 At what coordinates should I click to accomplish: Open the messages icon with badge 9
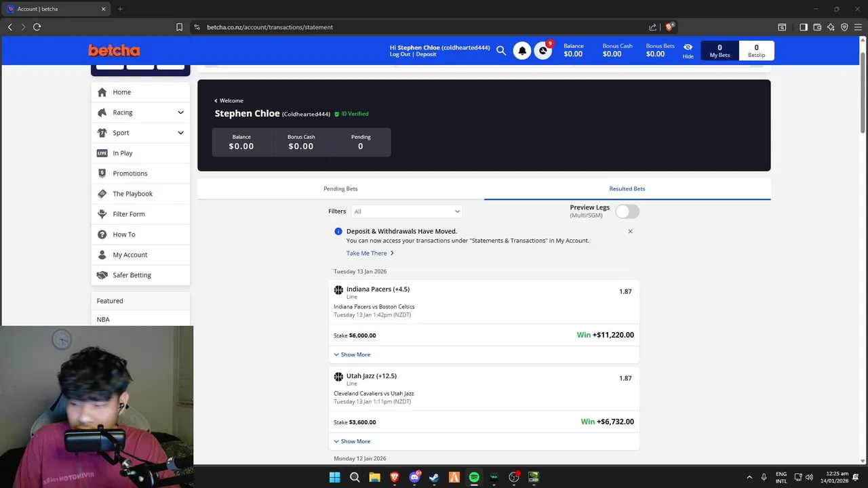pyautogui.click(x=543, y=51)
